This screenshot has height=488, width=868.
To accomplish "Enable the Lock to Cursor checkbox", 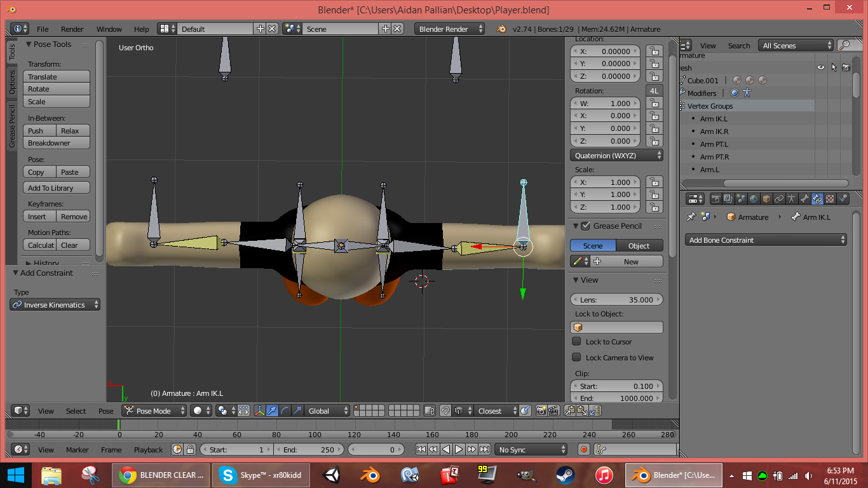I will click(x=576, y=341).
